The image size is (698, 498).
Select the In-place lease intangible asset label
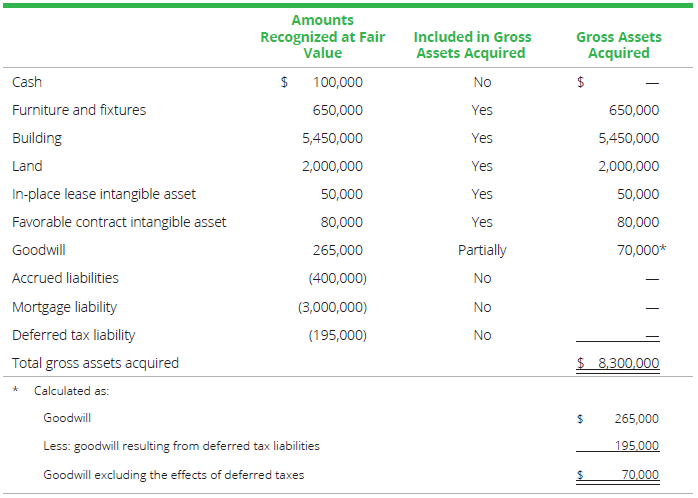coord(104,194)
